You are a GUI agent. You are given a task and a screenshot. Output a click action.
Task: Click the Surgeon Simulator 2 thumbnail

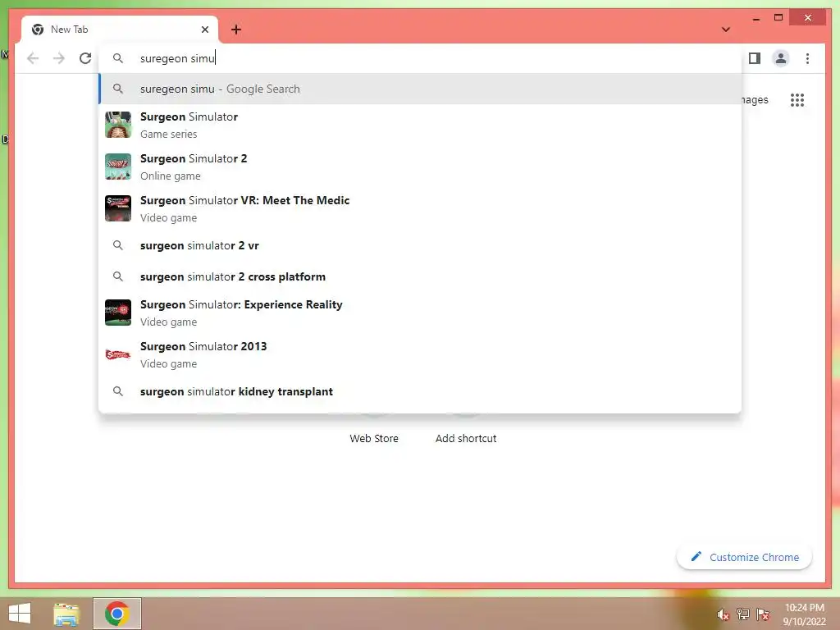click(x=118, y=167)
